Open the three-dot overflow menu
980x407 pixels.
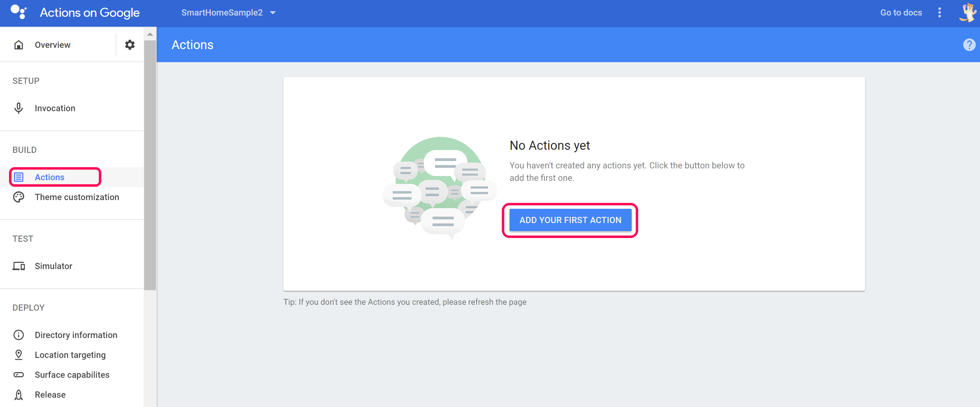pos(939,12)
